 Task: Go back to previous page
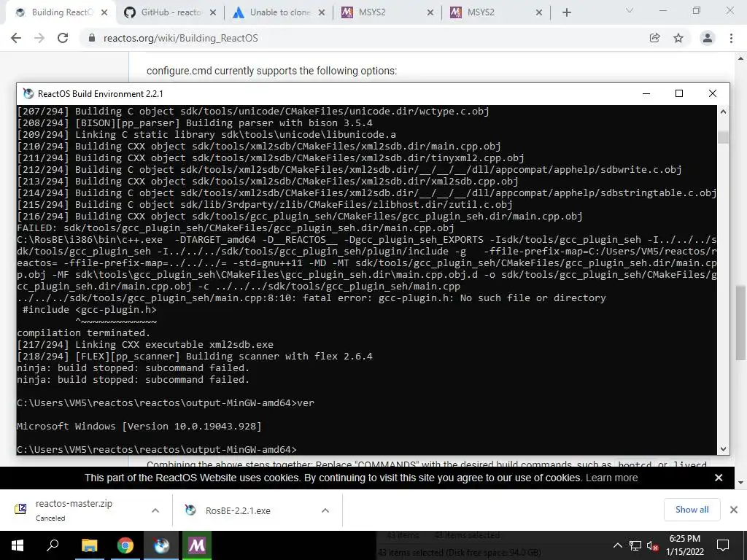(16, 38)
